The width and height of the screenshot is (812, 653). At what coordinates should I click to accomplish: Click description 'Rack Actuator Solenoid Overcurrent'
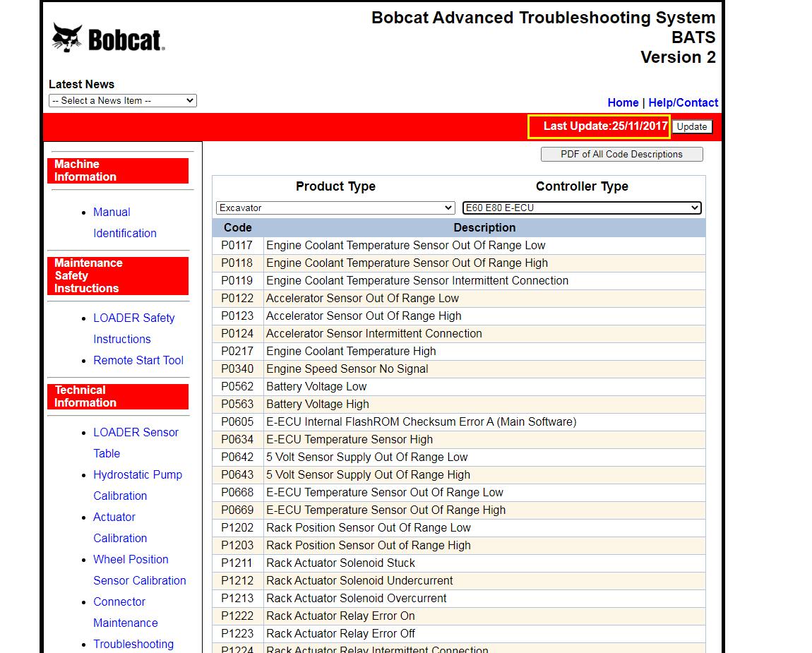pyautogui.click(x=357, y=598)
